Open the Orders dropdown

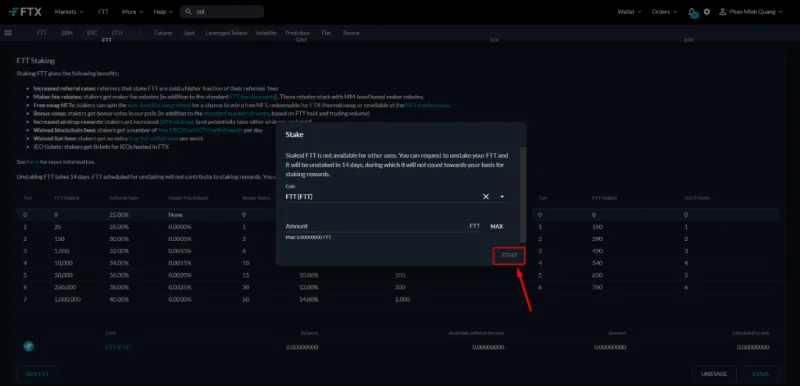[x=664, y=12]
